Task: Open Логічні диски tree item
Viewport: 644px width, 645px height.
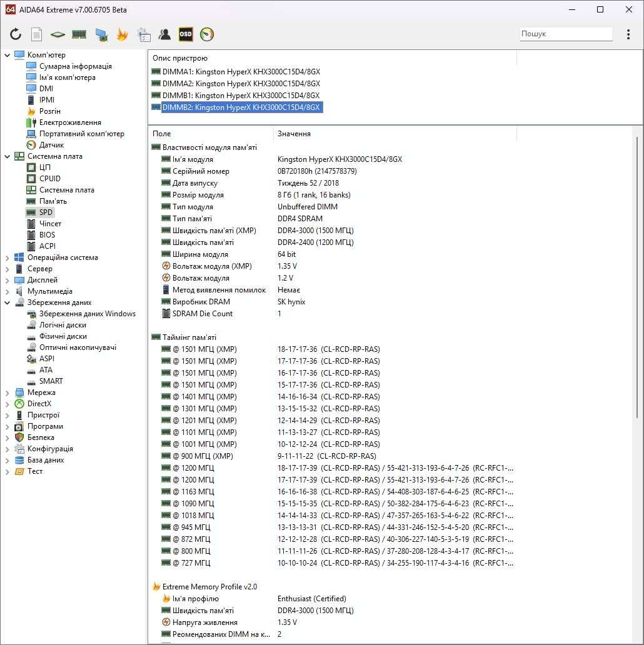Action: (63, 325)
